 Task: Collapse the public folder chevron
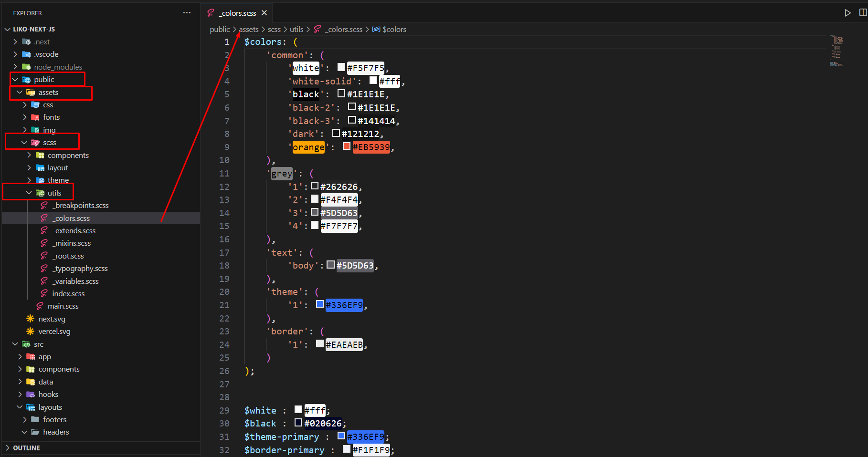pyautogui.click(x=15, y=80)
